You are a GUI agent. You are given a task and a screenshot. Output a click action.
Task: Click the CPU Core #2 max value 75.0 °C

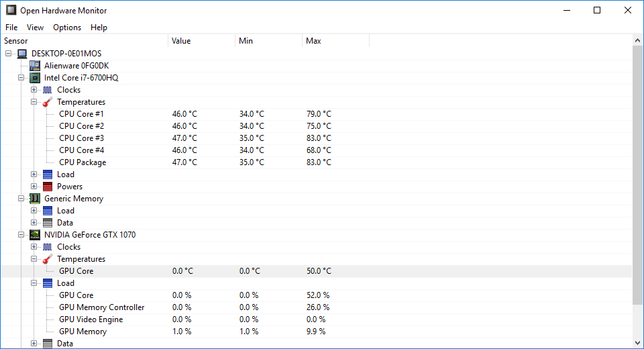point(319,126)
